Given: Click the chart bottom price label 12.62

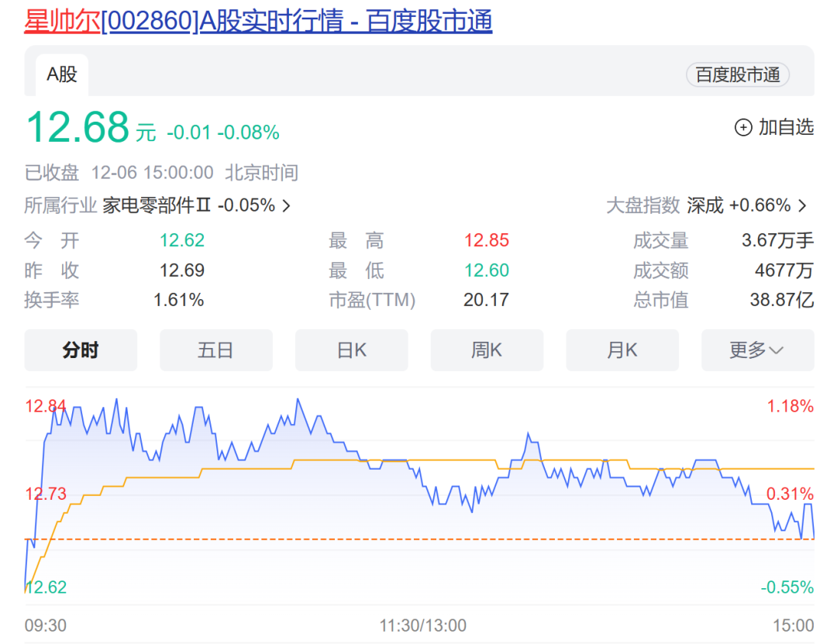Looking at the screenshot, I should click(x=46, y=587).
